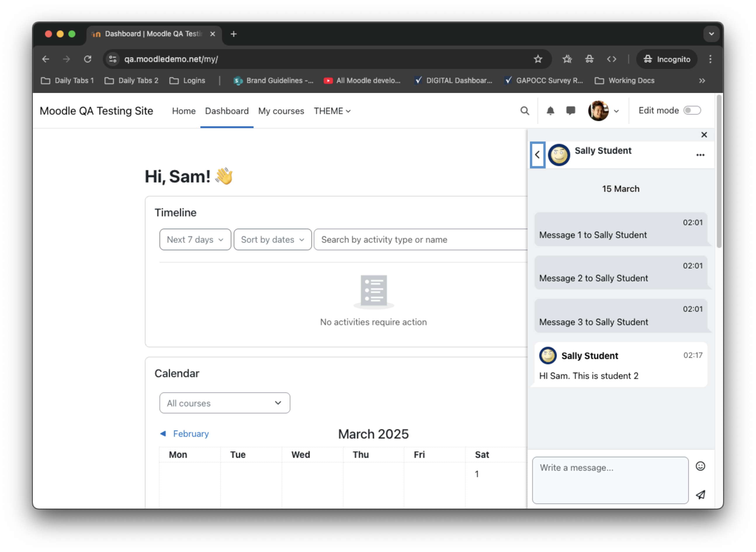Image resolution: width=756 pixels, height=552 pixels.
Task: Click the '15 March' date heading
Action: click(x=620, y=189)
